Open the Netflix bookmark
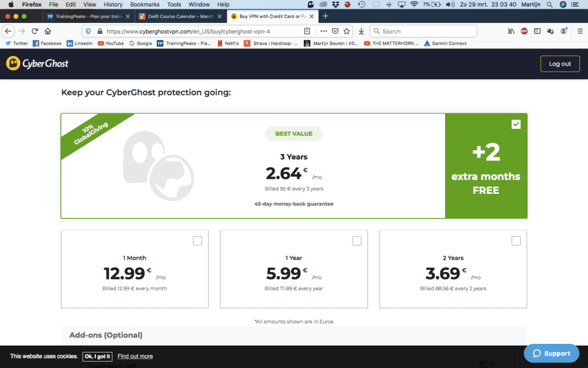 tap(228, 43)
